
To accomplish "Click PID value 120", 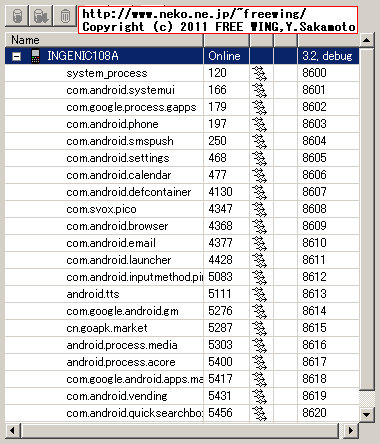I will (x=217, y=73).
